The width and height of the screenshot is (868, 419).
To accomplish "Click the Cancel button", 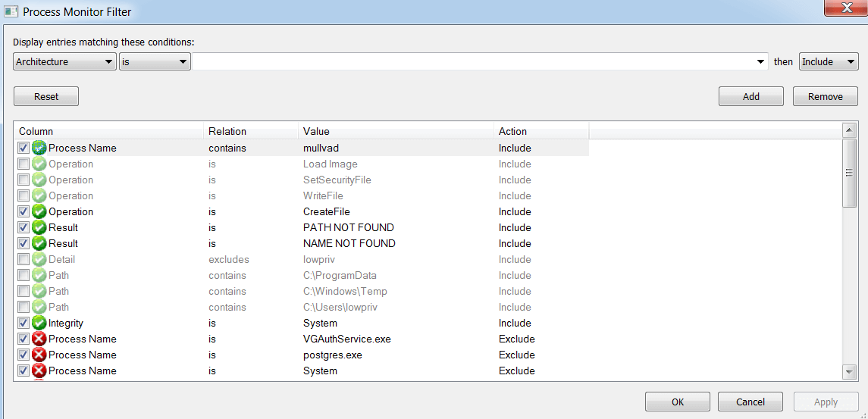I will 750,402.
